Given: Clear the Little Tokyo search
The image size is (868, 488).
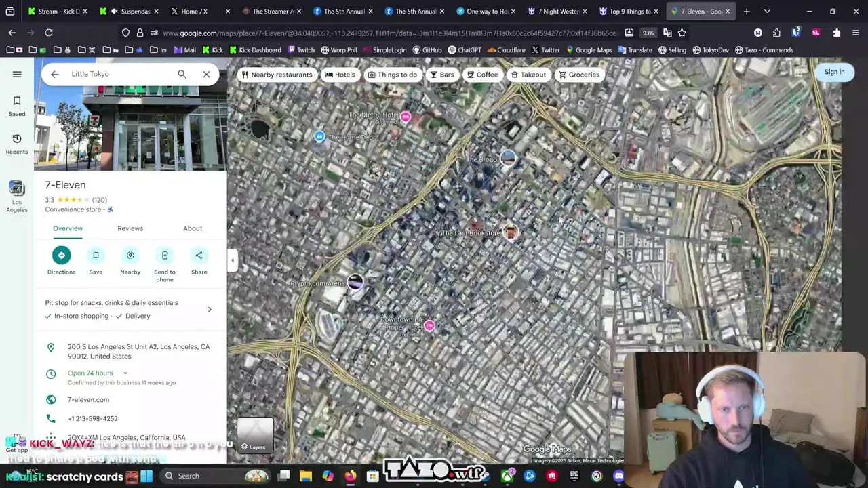Looking at the screenshot, I should coord(206,74).
